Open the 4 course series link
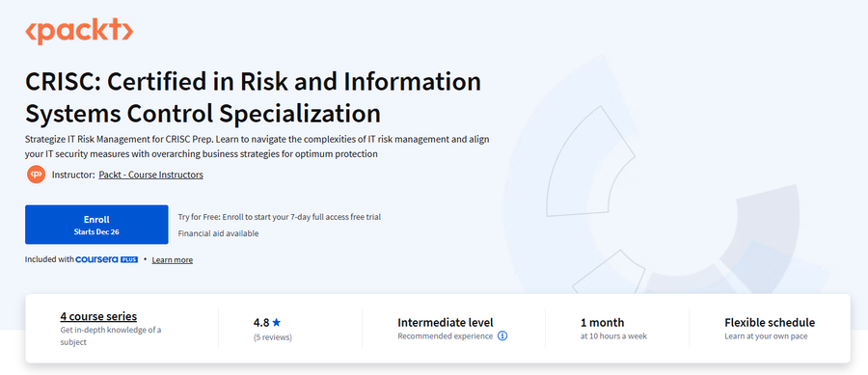 pyautogui.click(x=98, y=316)
